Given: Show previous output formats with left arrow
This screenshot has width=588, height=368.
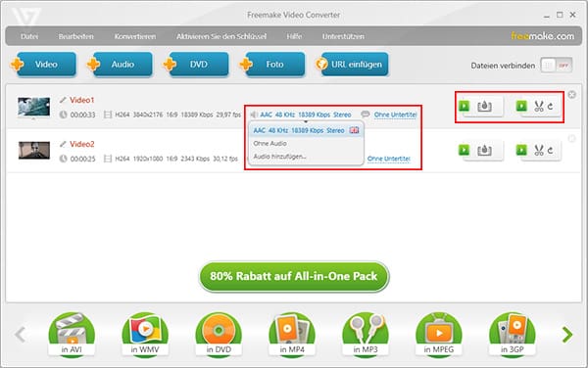Looking at the screenshot, I should pos(21,335).
